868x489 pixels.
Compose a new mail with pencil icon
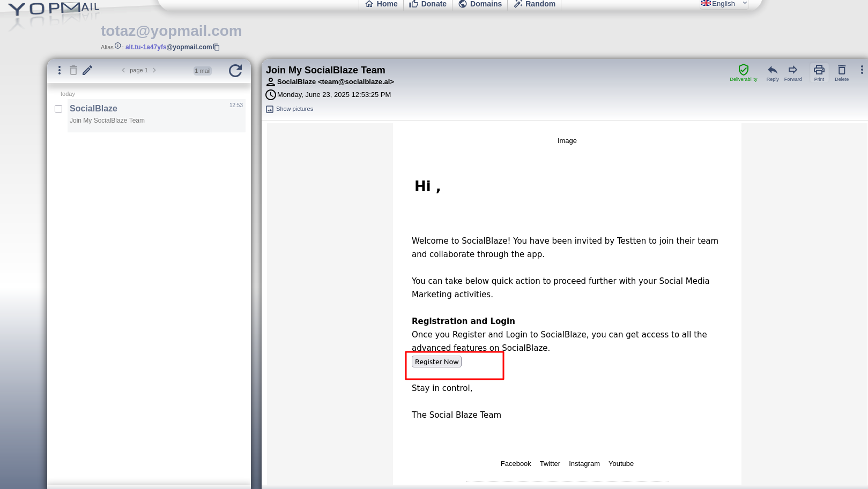pyautogui.click(x=87, y=70)
